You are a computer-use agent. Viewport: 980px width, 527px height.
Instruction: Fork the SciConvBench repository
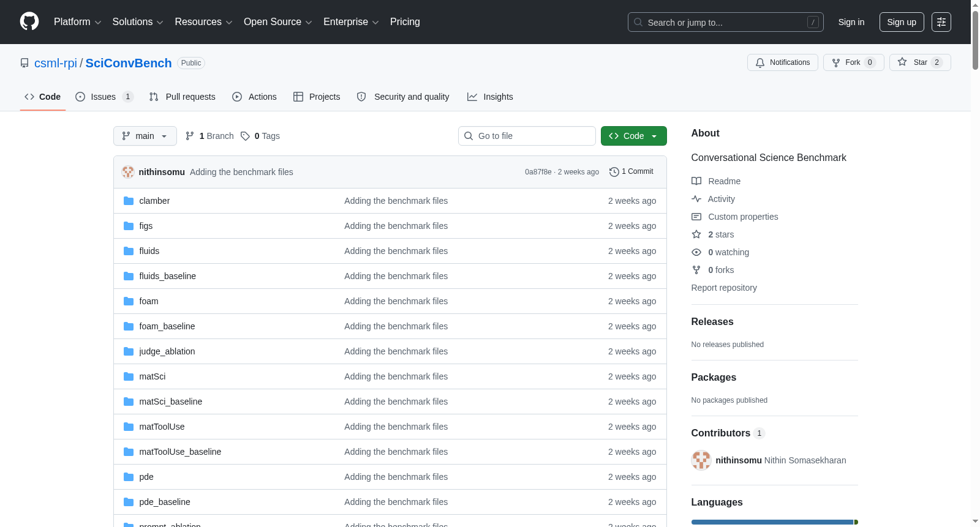853,62
